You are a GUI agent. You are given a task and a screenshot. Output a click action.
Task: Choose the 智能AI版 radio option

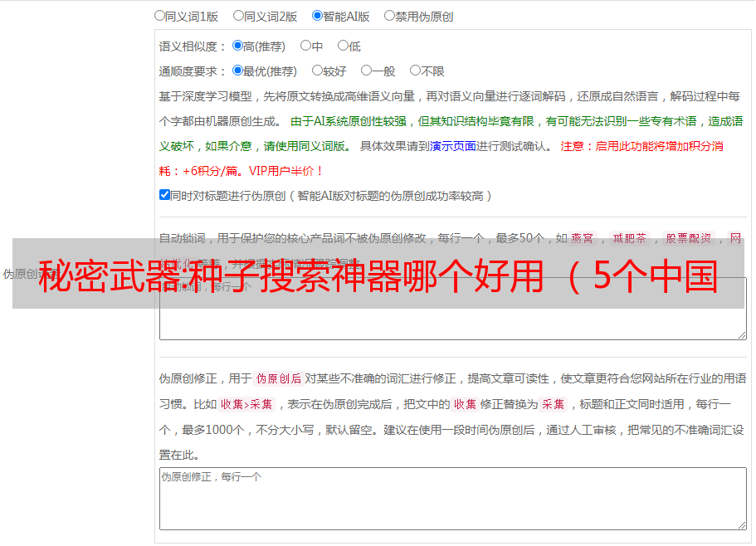(x=317, y=16)
